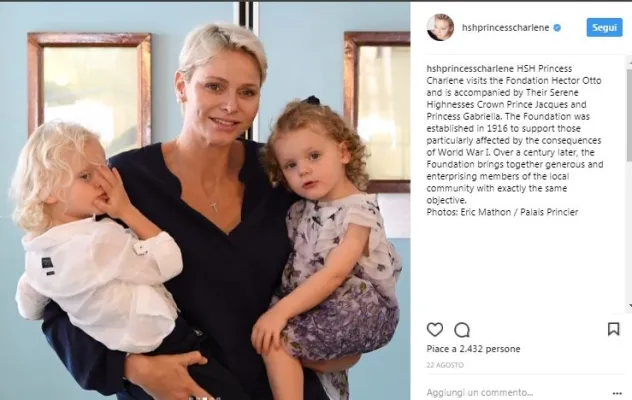Open more options three-dot menu
Screen dimensions: 632x400
pyautogui.click(x=617, y=393)
